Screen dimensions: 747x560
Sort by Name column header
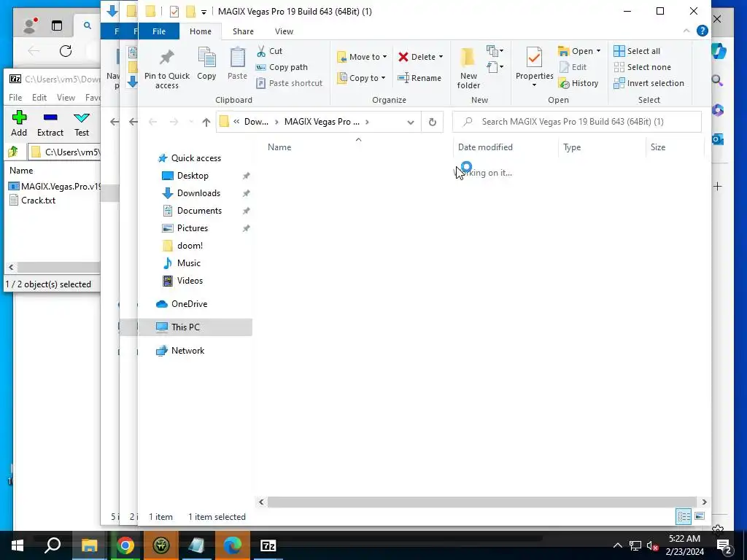279,147
